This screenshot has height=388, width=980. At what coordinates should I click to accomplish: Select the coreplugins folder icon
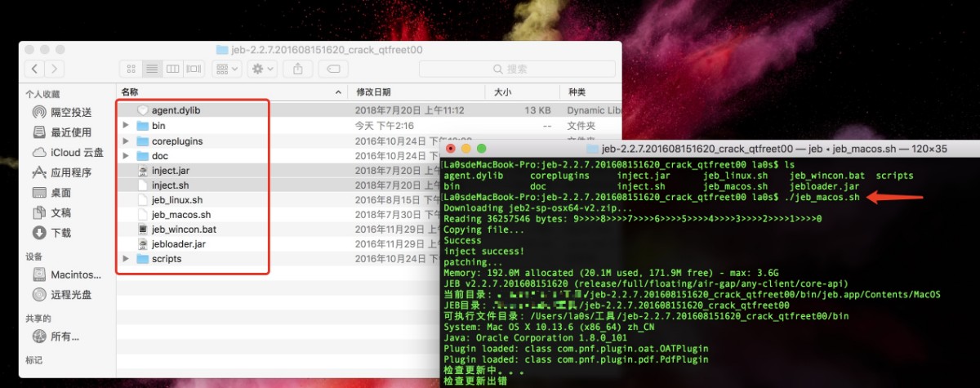142,140
